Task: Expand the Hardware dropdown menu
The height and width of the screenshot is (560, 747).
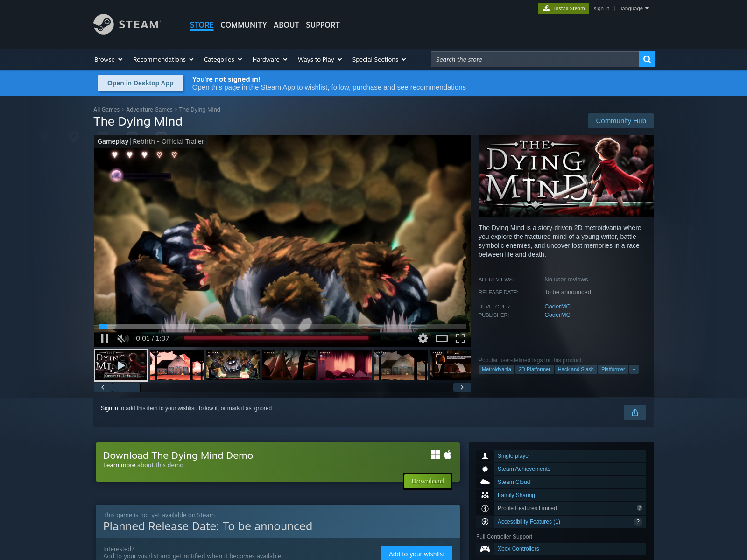Action: [x=270, y=59]
